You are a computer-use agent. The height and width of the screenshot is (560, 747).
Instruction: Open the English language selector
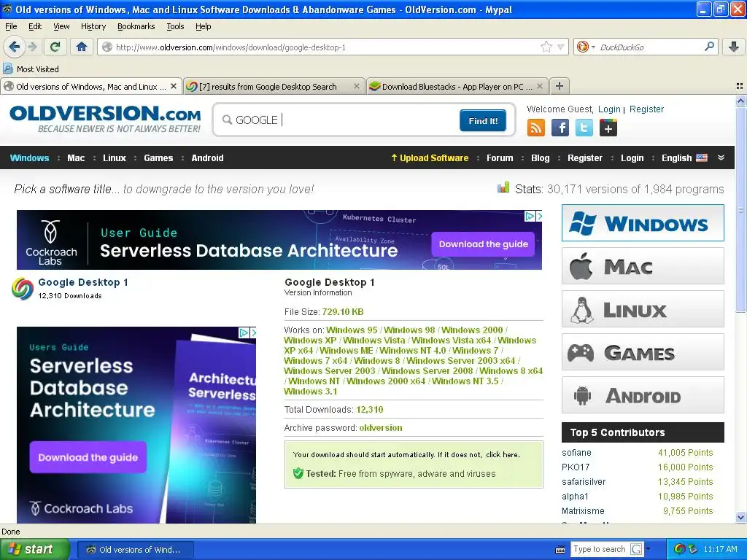pyautogui.click(x=684, y=157)
